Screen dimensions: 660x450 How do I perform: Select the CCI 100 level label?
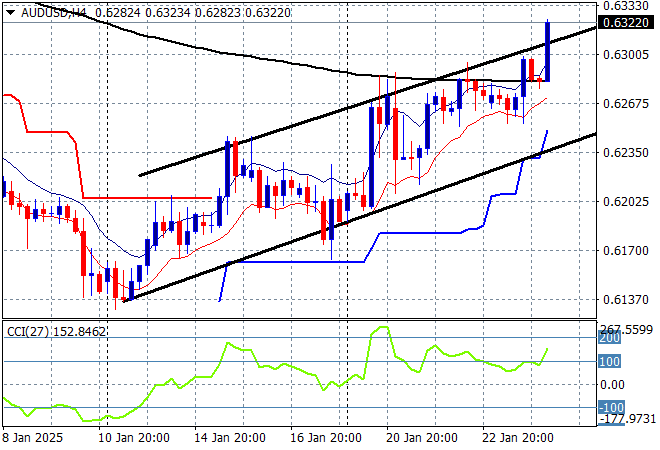609,361
